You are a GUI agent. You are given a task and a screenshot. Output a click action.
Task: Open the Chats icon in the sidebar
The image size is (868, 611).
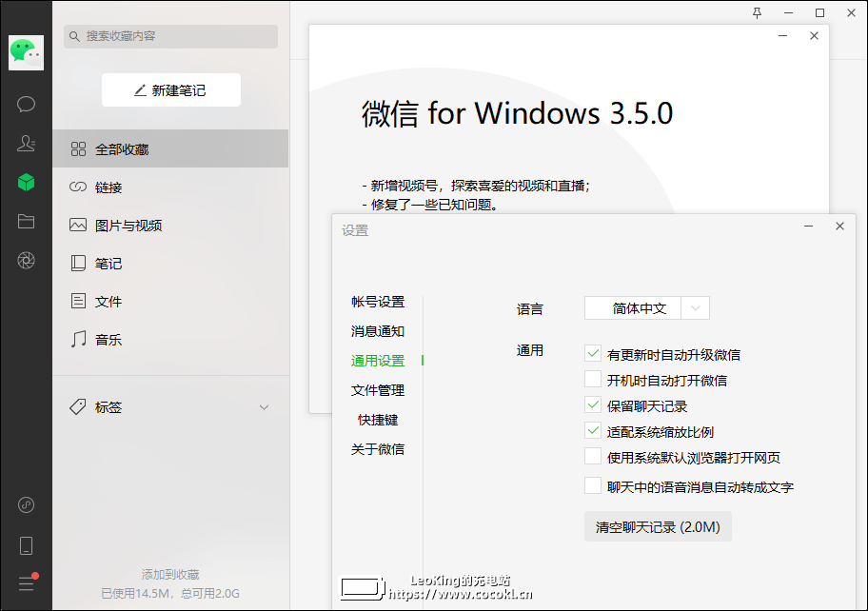(x=26, y=104)
